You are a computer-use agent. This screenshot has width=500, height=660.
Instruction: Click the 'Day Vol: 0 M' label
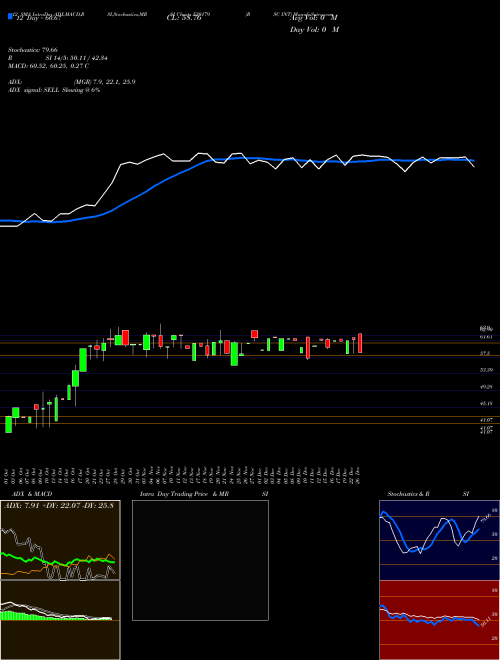click(x=314, y=29)
